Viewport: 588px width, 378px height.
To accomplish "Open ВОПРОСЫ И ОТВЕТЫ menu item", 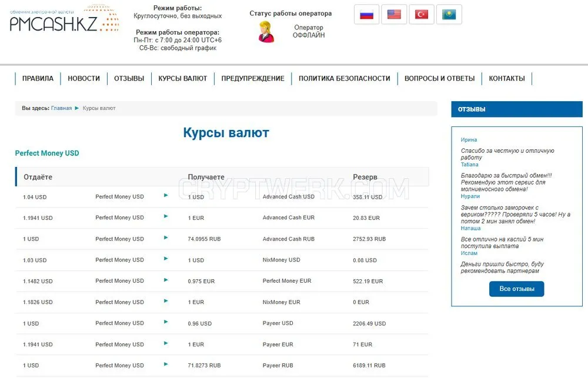I will coord(439,78).
